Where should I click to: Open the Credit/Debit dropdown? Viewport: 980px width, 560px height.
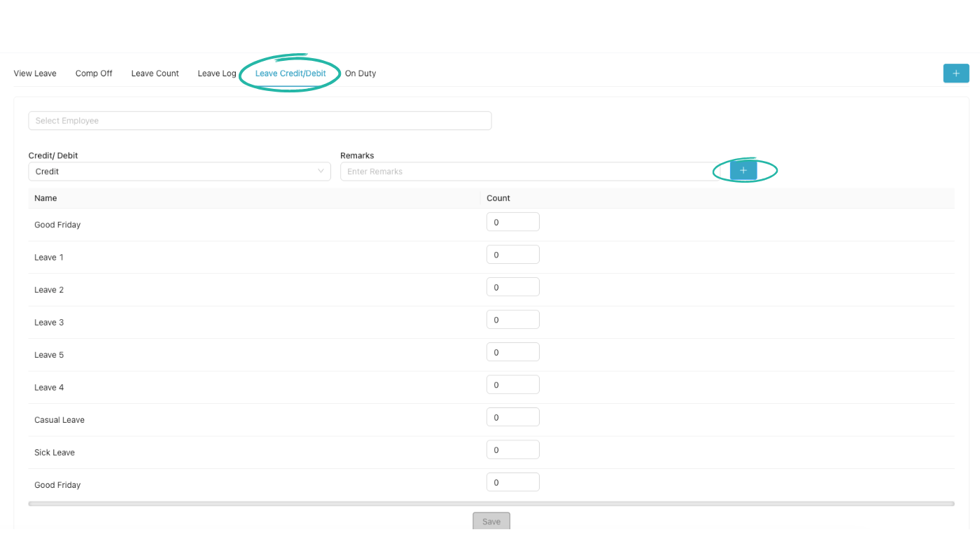click(179, 171)
